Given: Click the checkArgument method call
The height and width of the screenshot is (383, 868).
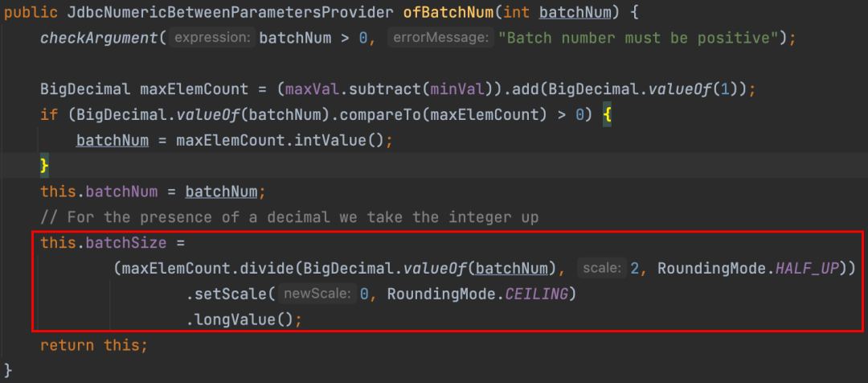Looking at the screenshot, I should [98, 38].
